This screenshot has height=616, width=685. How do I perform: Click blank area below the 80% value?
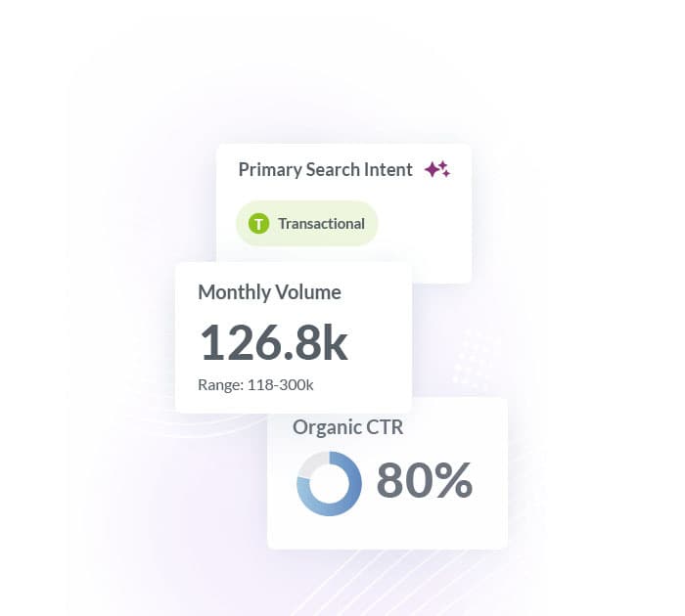pos(424,528)
